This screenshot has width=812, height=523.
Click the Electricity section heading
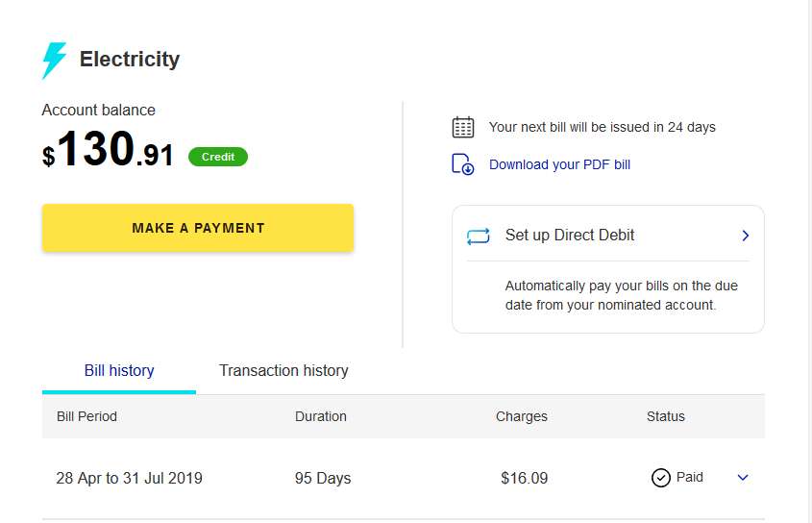(130, 60)
